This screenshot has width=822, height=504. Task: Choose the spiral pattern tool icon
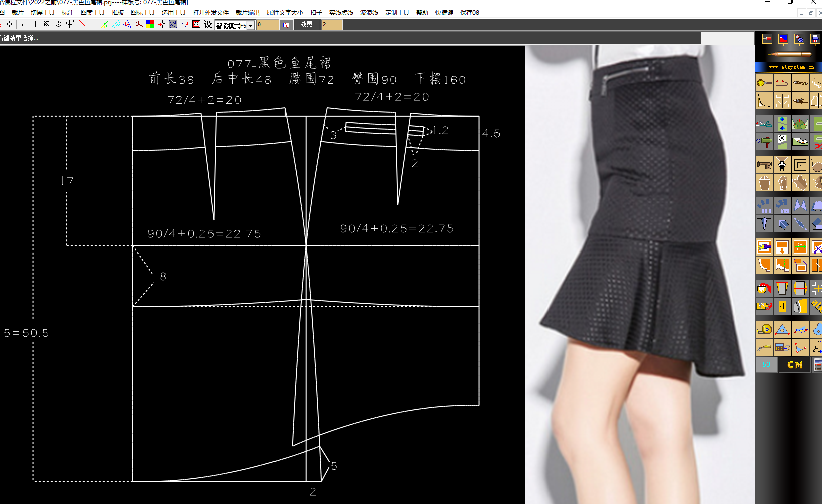[800, 164]
